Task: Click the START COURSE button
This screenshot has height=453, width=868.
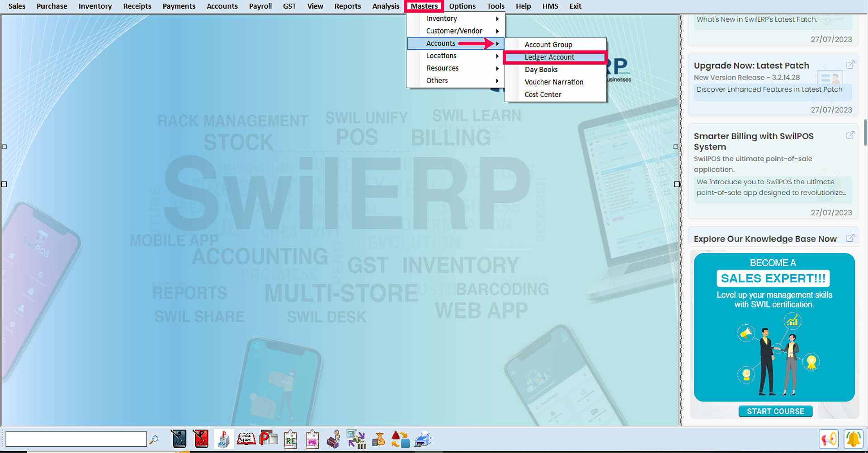Action: pos(775,411)
